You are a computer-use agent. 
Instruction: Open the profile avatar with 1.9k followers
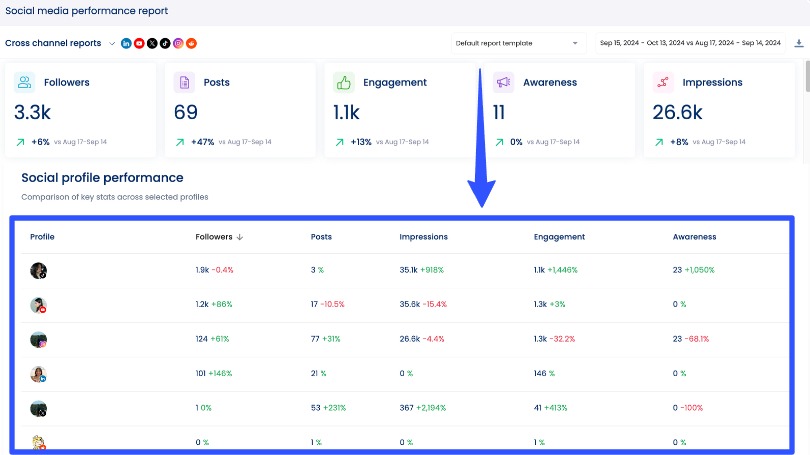coord(38,270)
